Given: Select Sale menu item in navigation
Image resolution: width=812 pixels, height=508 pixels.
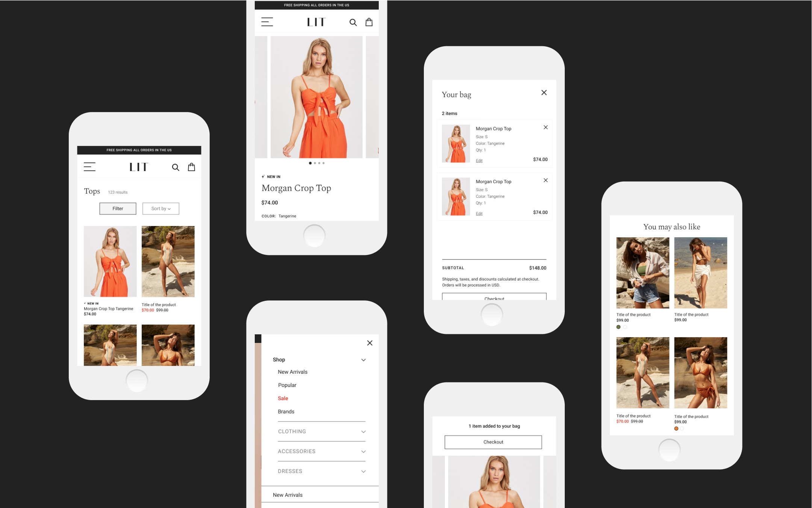Looking at the screenshot, I should [x=284, y=399].
